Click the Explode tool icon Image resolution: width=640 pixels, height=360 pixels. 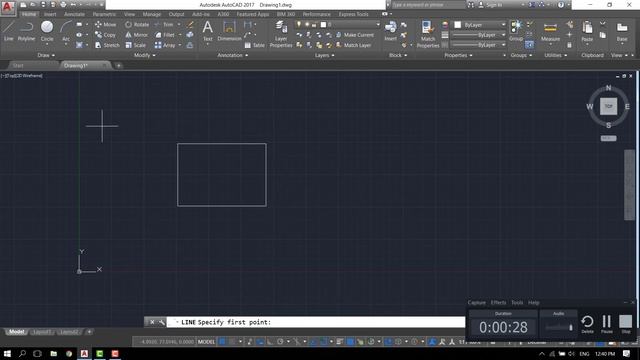coord(190,35)
